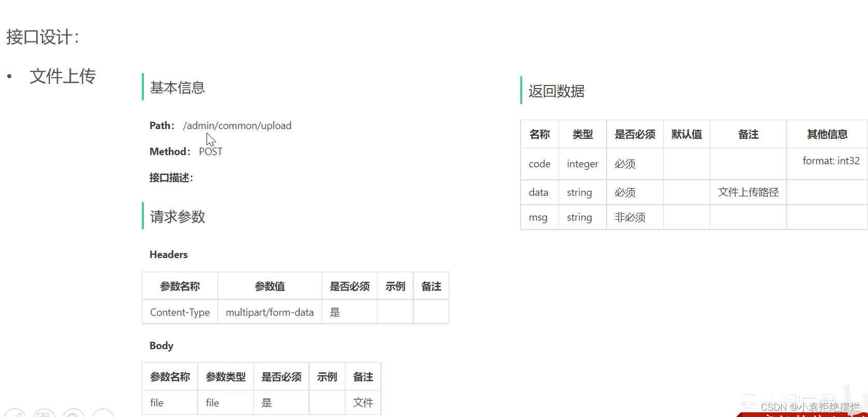Image resolution: width=868 pixels, height=417 pixels.
Task: Click the 参数值 column header
Action: [270, 286]
